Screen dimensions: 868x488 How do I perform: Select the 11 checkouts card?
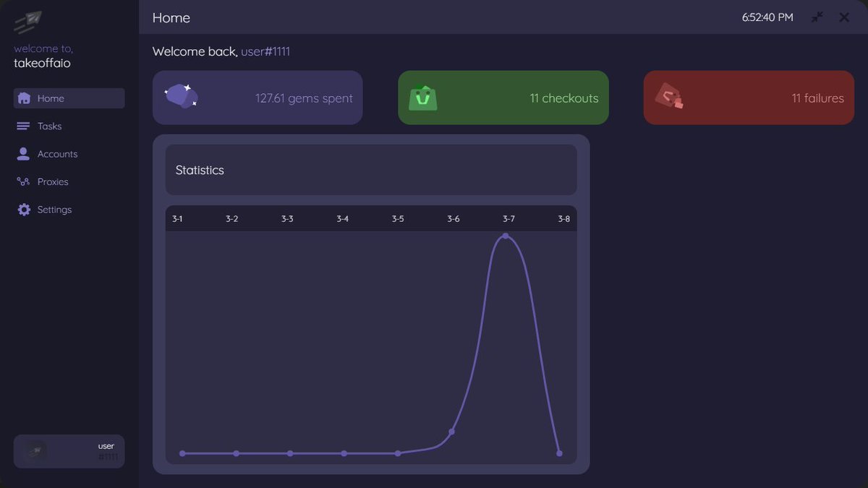[503, 98]
